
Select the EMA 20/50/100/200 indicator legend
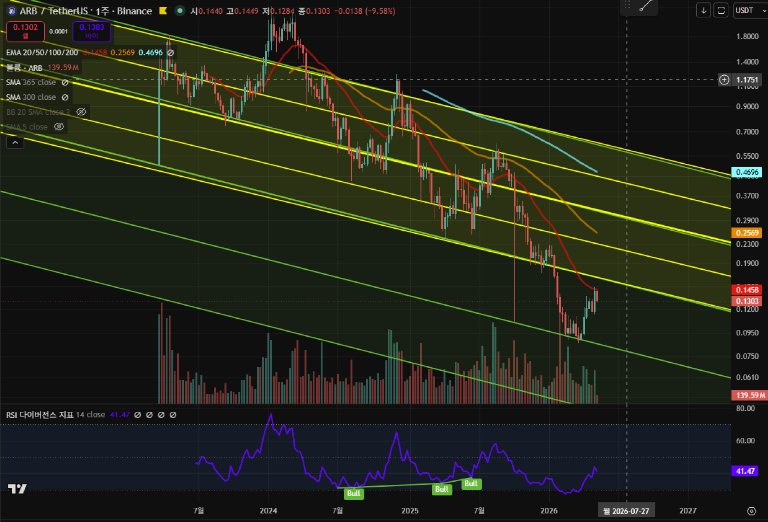pos(42,52)
